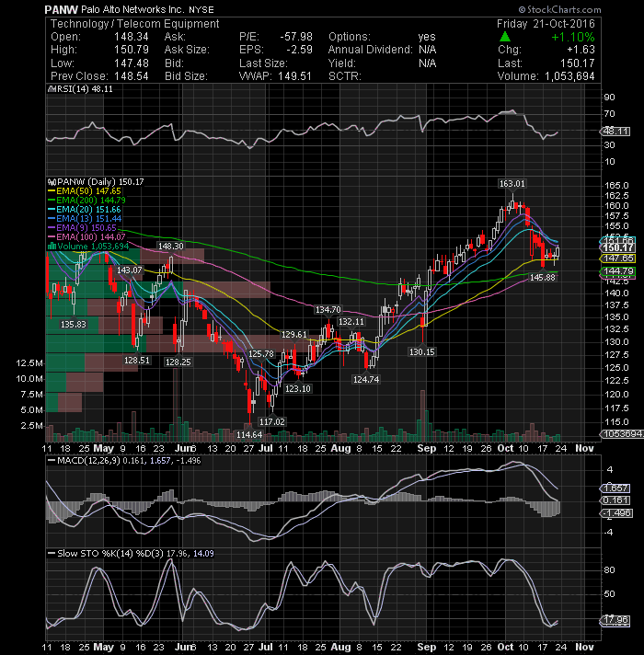Click the purple EMA(9) 150.65 legend entry
Image resolution: width=644 pixels, height=655 pixels.
tap(82, 227)
